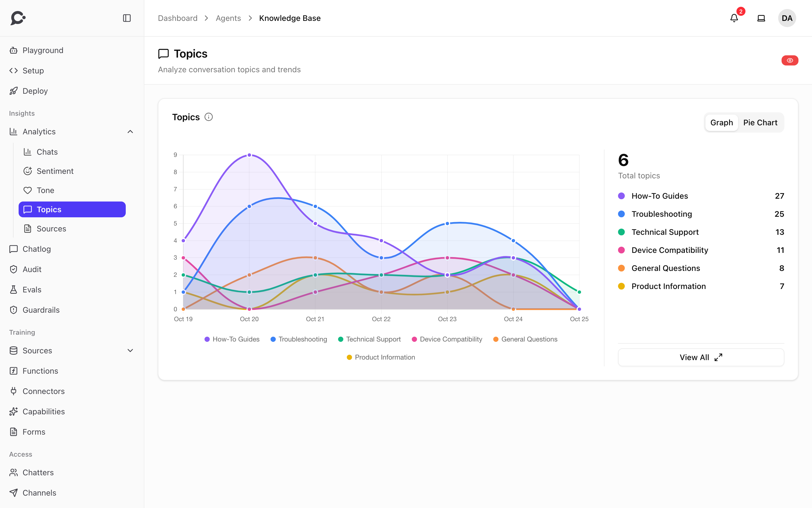Go to Dashboard breadcrumb
This screenshot has width=812, height=508.
178,18
